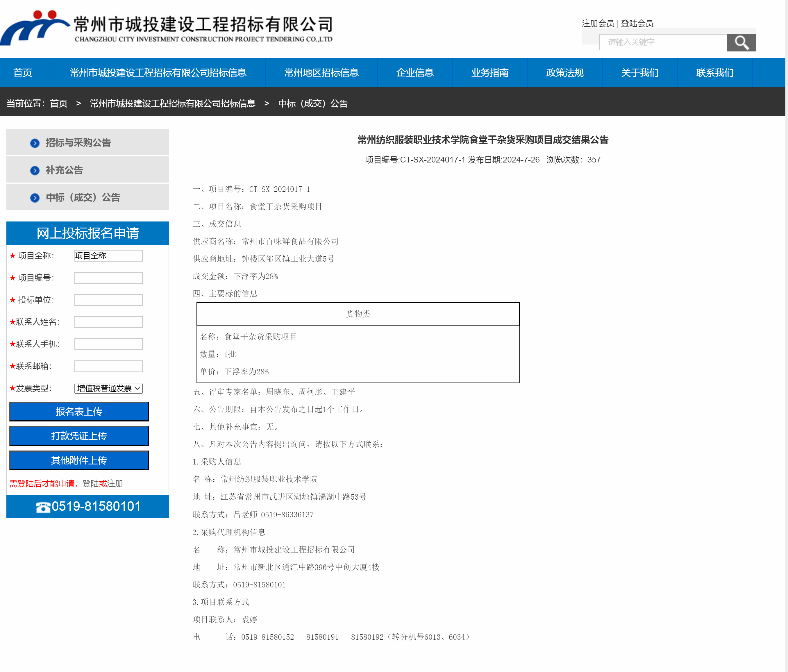Click the arrow icon beside 补充公告
This screenshot has height=672, width=788.
point(35,170)
